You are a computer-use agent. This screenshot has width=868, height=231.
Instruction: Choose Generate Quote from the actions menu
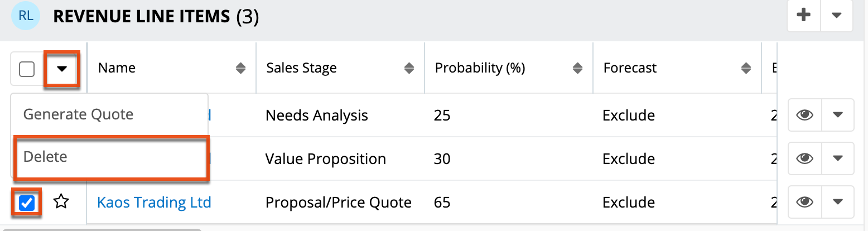point(78,114)
